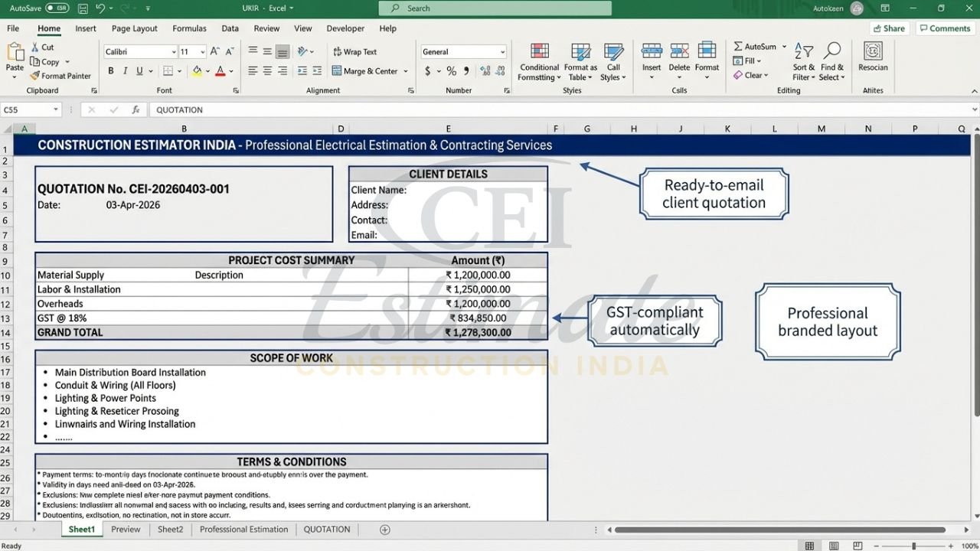980x551 pixels.
Task: Toggle Wrap Text on selected cell
Action: click(354, 52)
